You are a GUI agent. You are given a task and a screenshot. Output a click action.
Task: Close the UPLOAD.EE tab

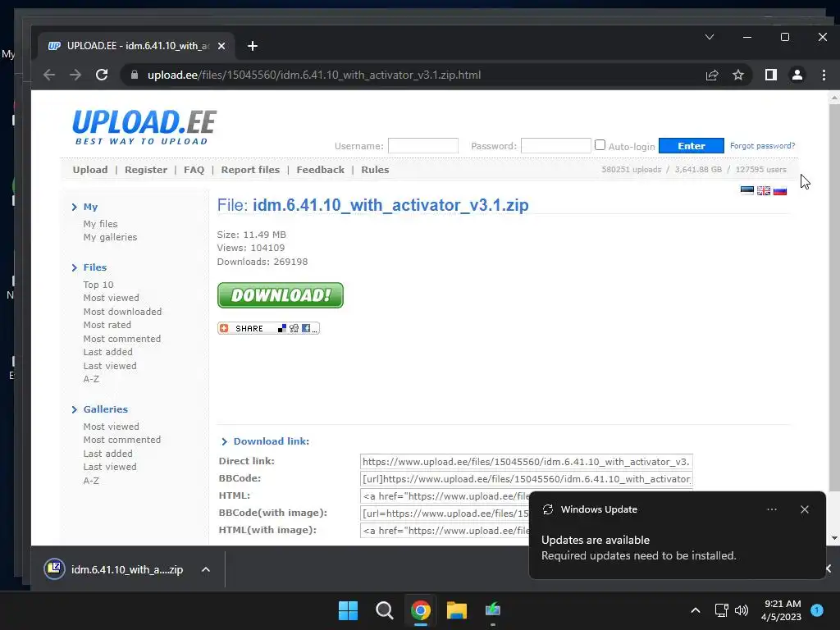pos(221,46)
